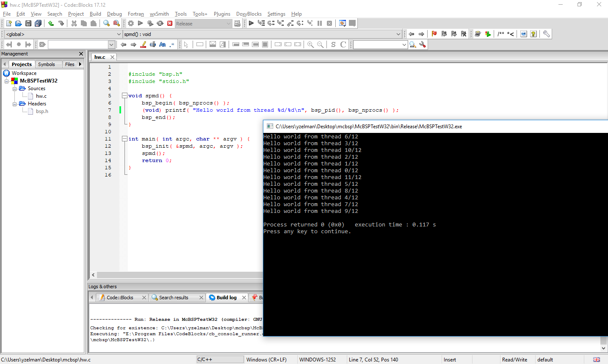Close the hw.c editor tab
Viewport: 608px width, 364px height.
pyautogui.click(x=112, y=57)
